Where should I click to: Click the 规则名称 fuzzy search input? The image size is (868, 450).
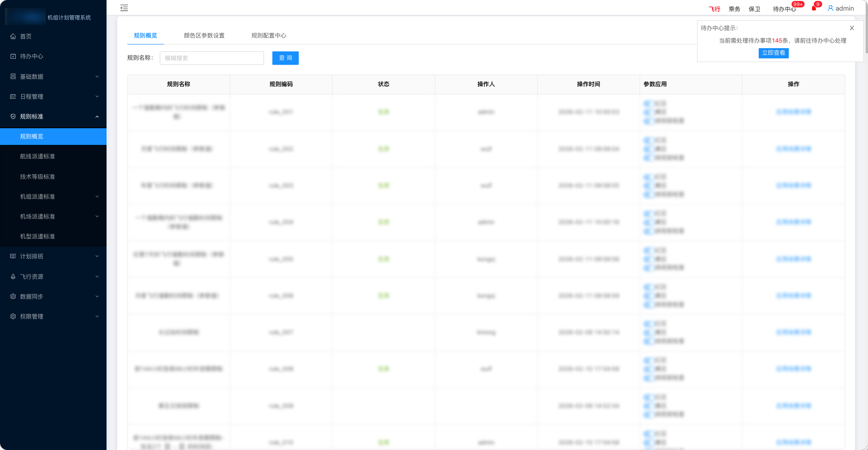point(212,58)
